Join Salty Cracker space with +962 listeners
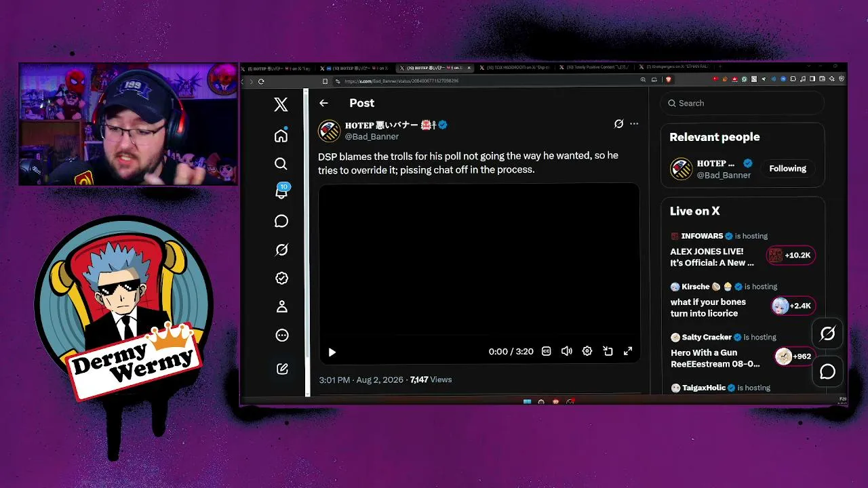The image size is (868, 488). [795, 357]
